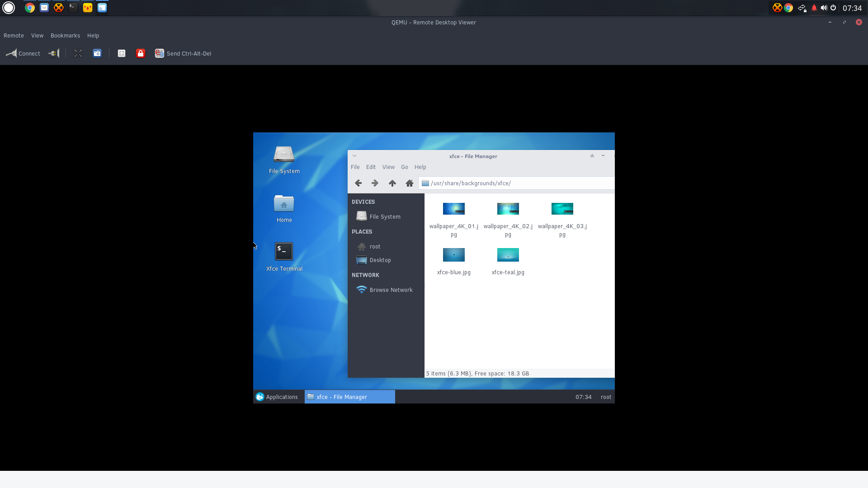This screenshot has height=488, width=868.
Task: Open the mail app in the top panel
Action: coord(44,8)
